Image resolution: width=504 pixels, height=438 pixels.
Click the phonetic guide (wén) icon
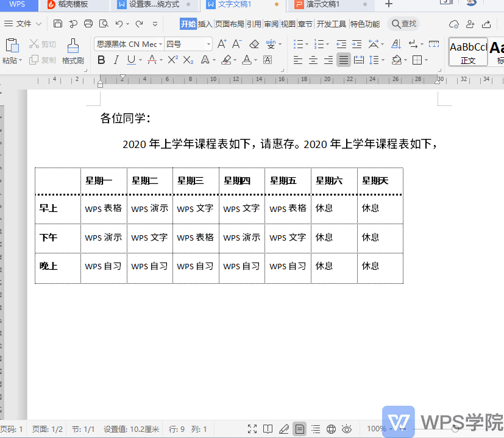[271, 44]
